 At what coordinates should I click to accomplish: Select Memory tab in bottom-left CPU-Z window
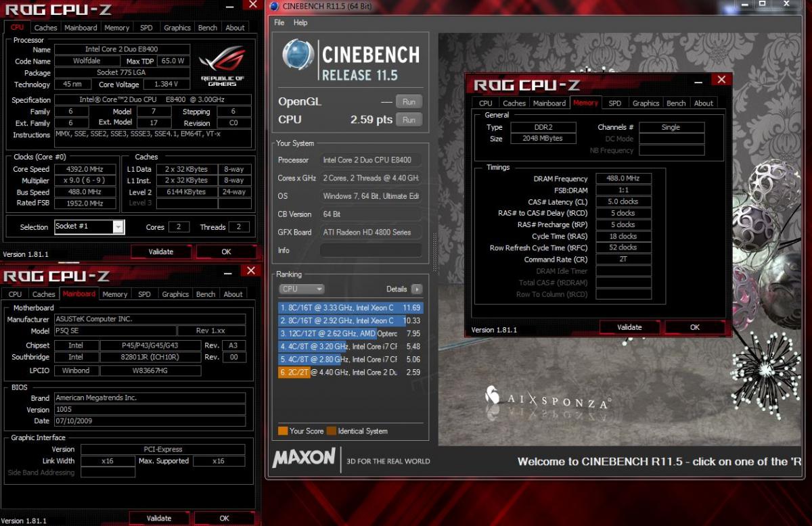click(114, 294)
